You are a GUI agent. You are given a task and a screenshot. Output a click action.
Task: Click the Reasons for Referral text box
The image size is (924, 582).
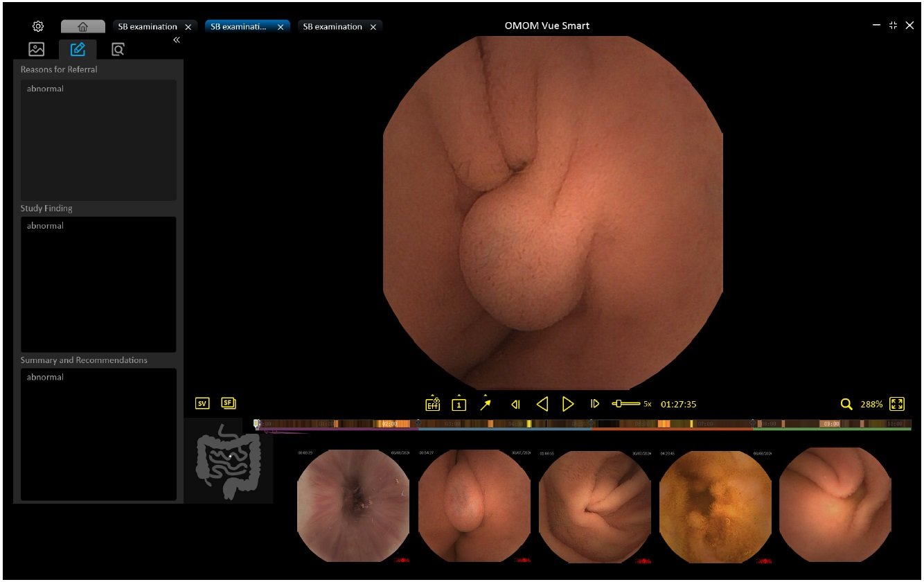[98, 140]
